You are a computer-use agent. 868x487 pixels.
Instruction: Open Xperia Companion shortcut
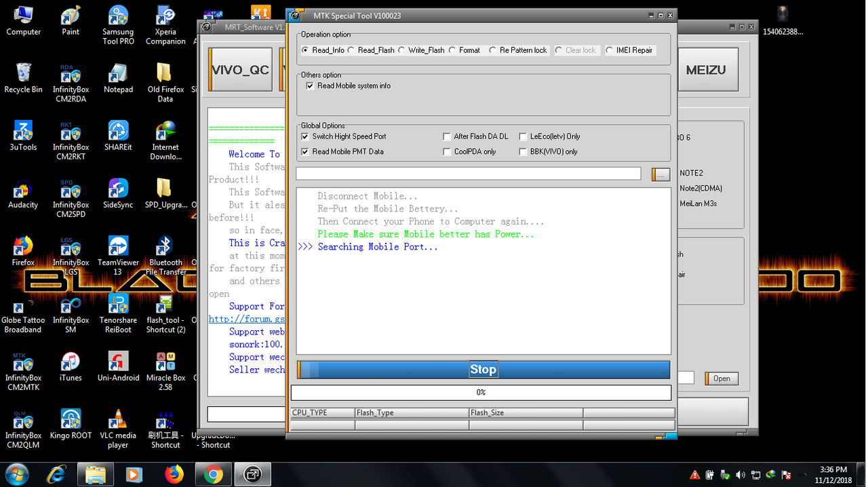pyautogui.click(x=165, y=26)
